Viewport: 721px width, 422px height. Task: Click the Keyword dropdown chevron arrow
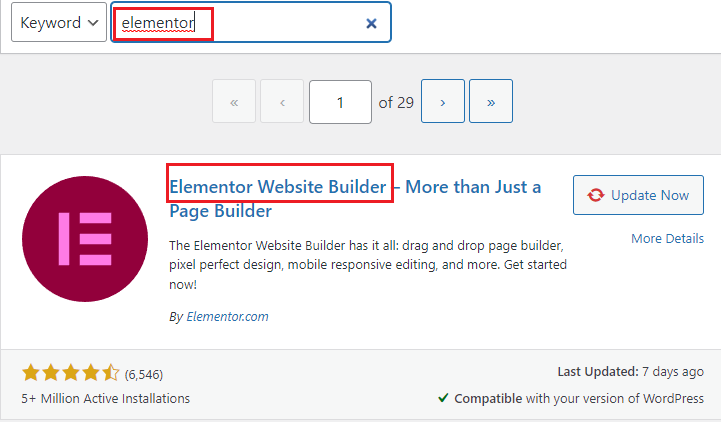[x=93, y=23]
